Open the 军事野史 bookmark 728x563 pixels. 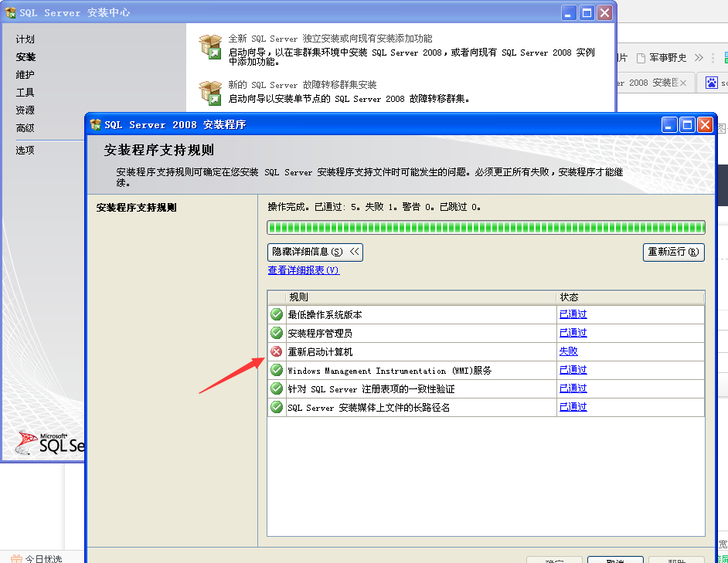click(x=662, y=58)
